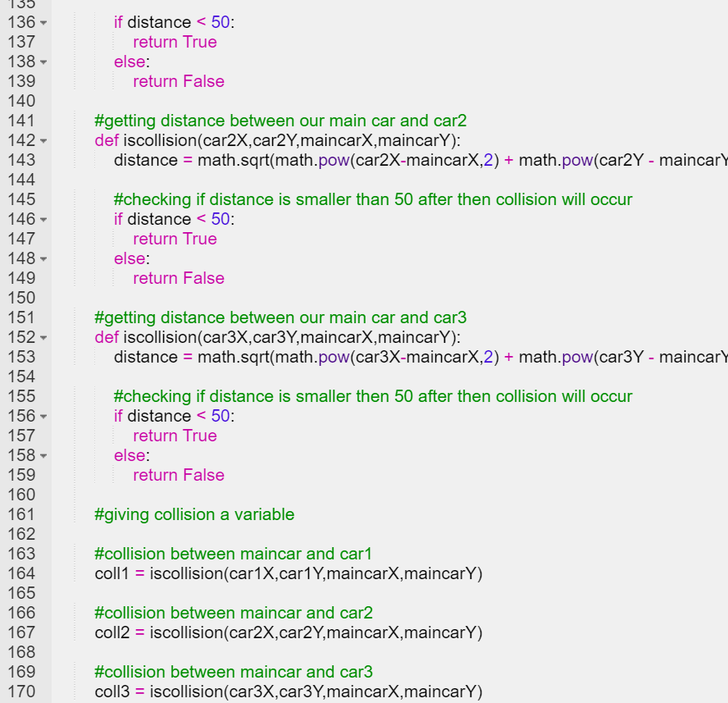
Task: Click 'return False' on line 159
Action: point(178,475)
